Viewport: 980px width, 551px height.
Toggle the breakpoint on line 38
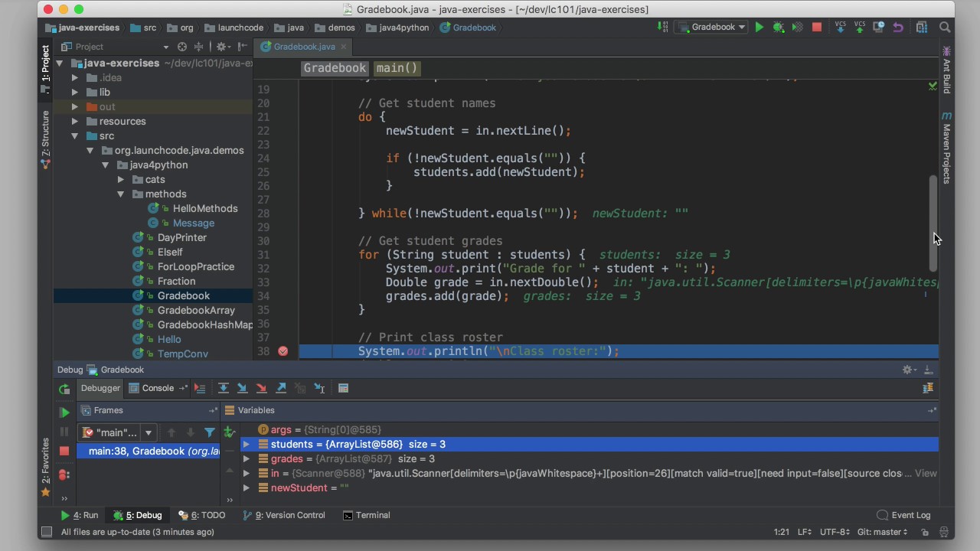point(283,351)
